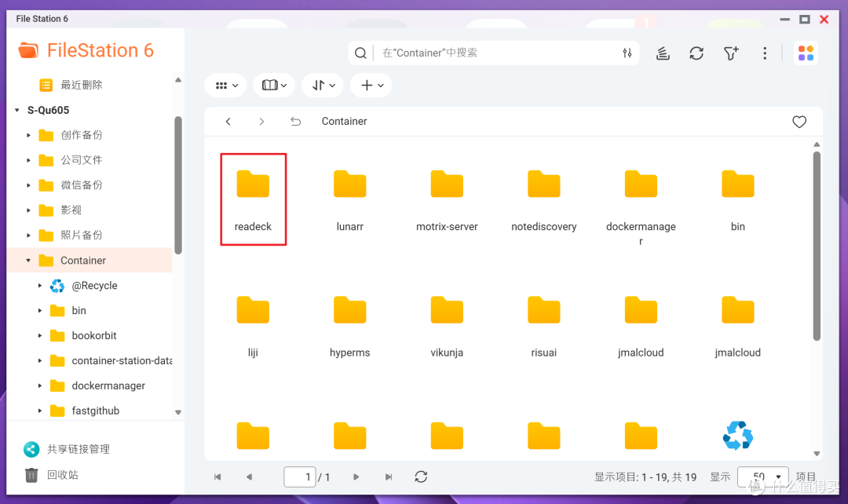Screen dimensions: 848x504
Task: Go to the previous page
Action: click(249, 477)
